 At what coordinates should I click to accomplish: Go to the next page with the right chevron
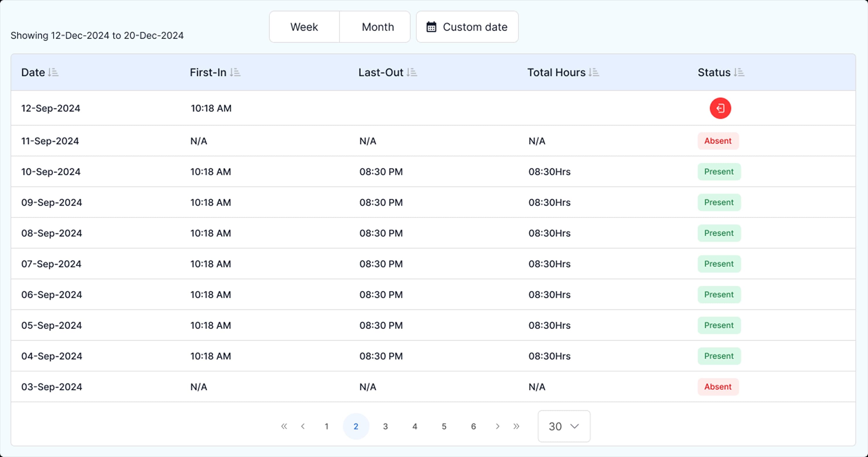click(497, 426)
